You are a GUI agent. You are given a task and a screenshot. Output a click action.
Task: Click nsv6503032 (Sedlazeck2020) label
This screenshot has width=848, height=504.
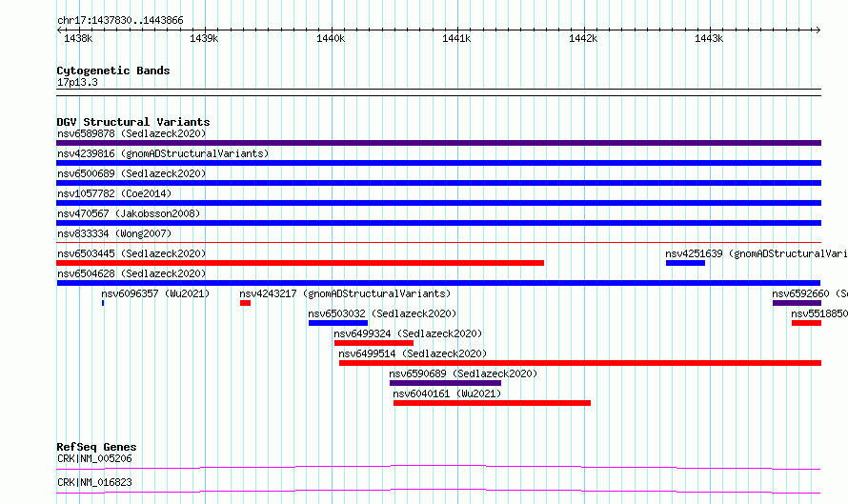pyautogui.click(x=382, y=313)
